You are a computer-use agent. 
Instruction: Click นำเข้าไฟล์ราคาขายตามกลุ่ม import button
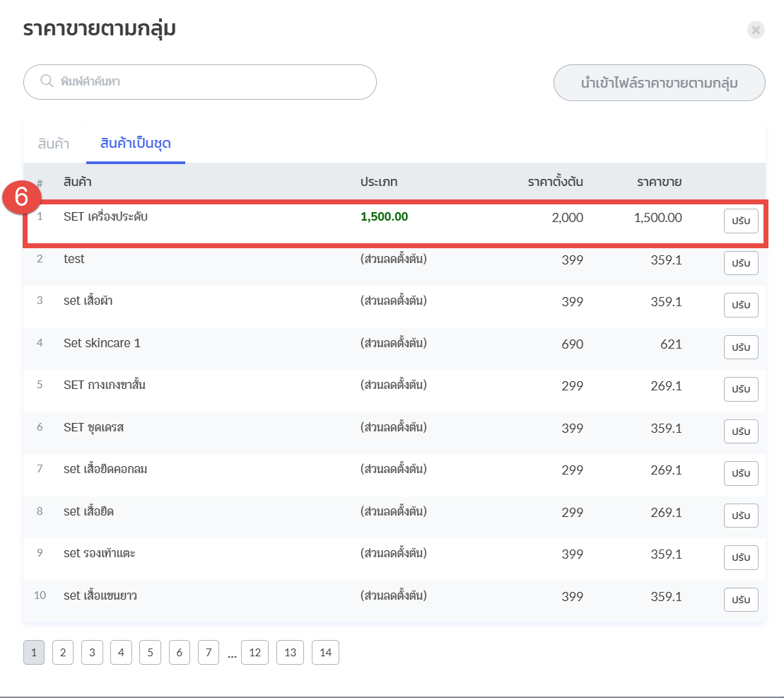659,83
